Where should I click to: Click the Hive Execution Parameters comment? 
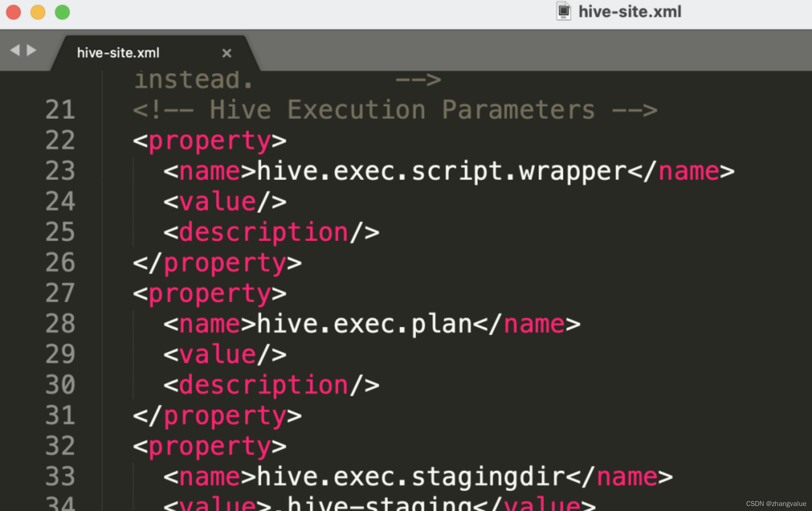tap(395, 110)
